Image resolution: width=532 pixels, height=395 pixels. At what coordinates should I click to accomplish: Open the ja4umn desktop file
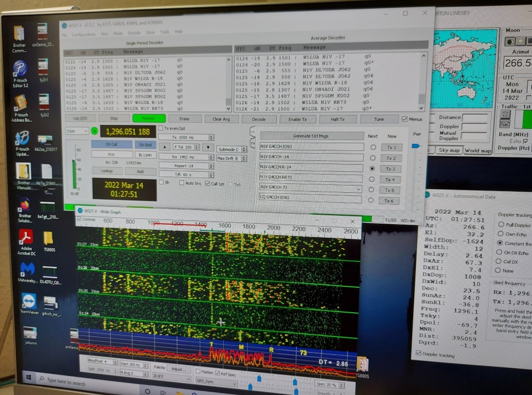[x=30, y=335]
